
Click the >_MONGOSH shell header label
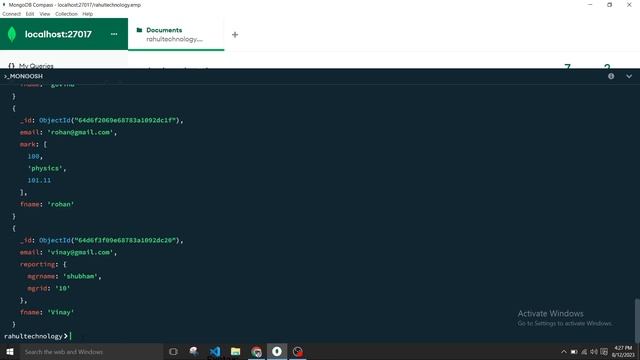[x=23, y=76]
